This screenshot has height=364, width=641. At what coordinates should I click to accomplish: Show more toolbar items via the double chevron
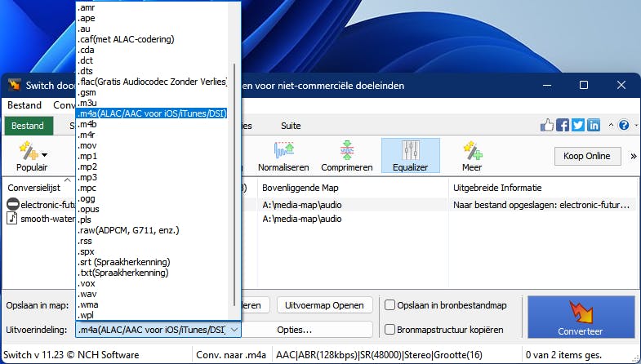[x=634, y=156]
